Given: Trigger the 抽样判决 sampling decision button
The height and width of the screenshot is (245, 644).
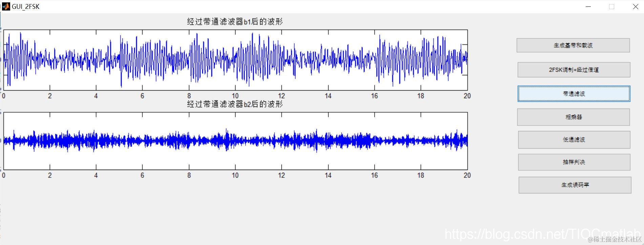Looking at the screenshot, I should click(574, 162).
